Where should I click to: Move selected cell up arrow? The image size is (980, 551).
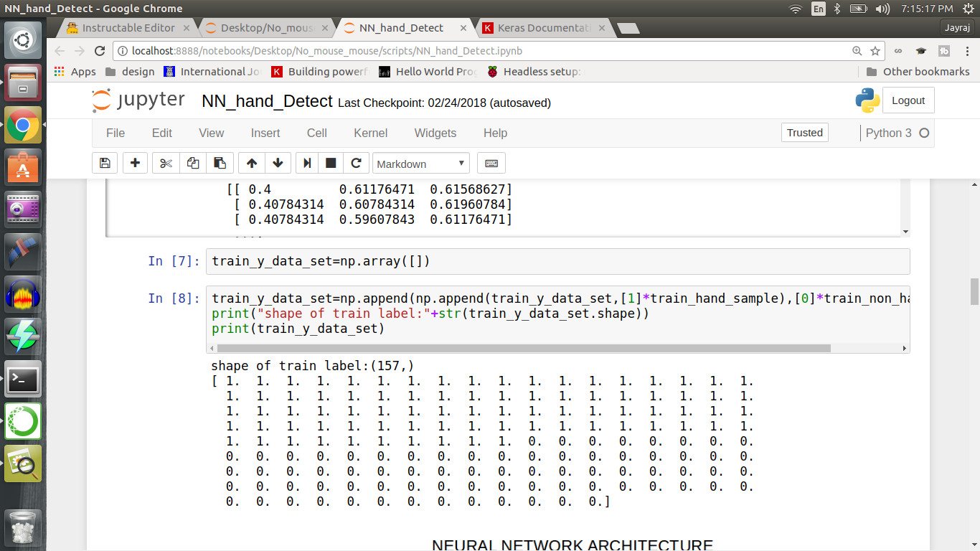tap(252, 163)
